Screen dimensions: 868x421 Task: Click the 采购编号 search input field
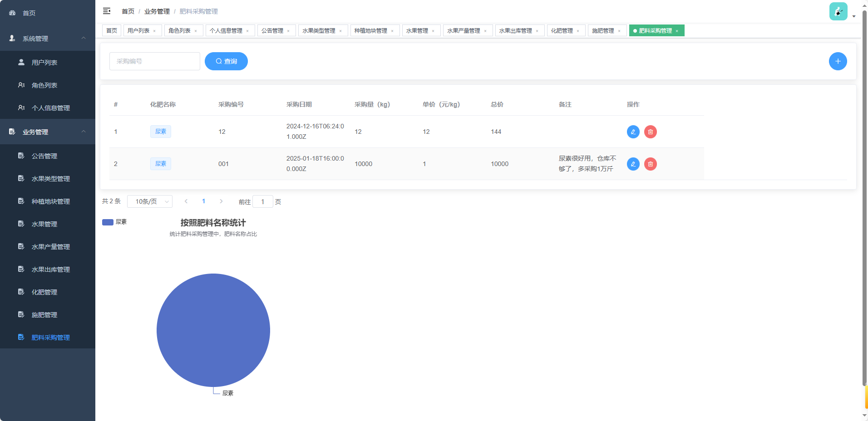pos(154,61)
